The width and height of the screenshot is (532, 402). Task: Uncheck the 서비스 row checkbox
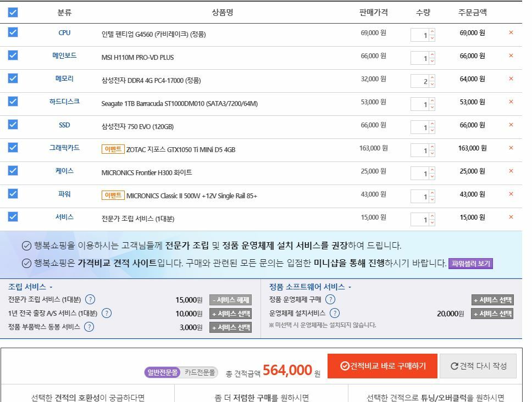13,216
